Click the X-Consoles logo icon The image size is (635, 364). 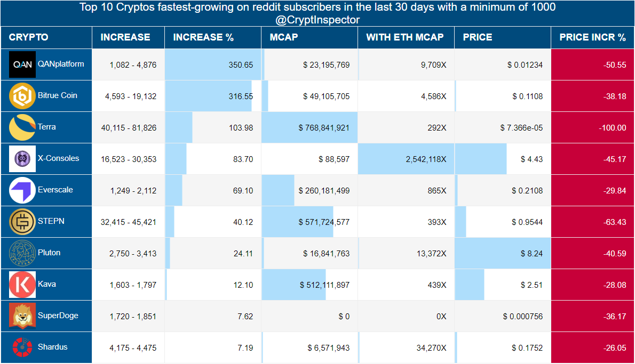(22, 159)
